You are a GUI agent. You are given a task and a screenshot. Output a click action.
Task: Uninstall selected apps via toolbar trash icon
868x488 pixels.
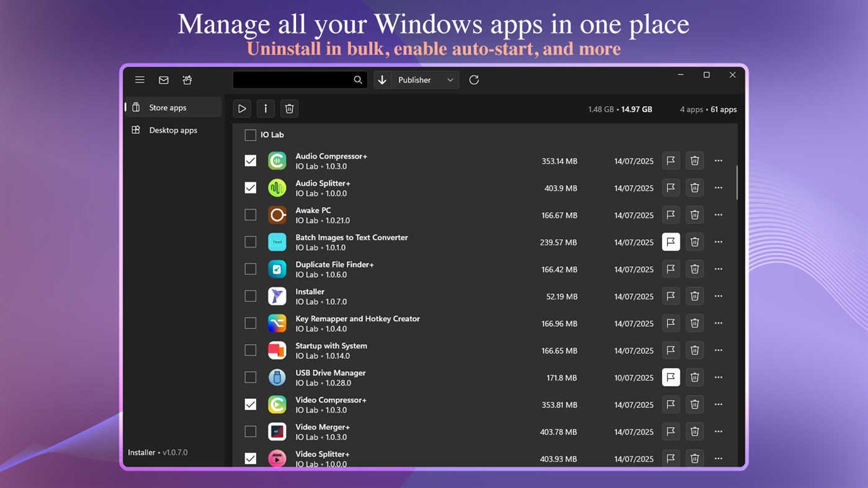pos(289,109)
